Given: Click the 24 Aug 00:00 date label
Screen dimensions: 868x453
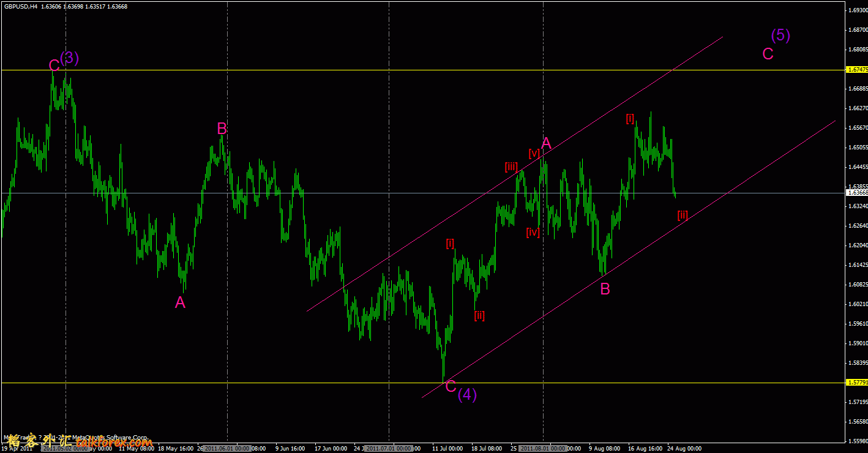Looking at the screenshot, I should [x=684, y=448].
